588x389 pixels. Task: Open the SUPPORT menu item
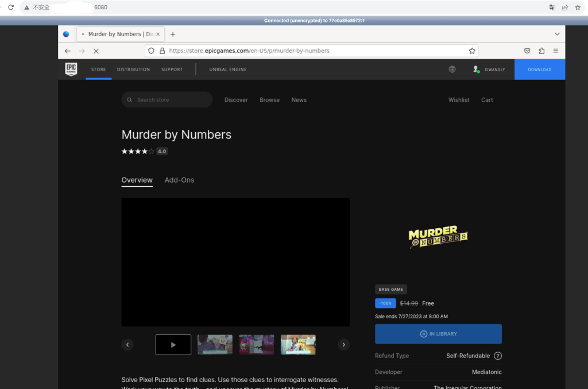pos(172,70)
